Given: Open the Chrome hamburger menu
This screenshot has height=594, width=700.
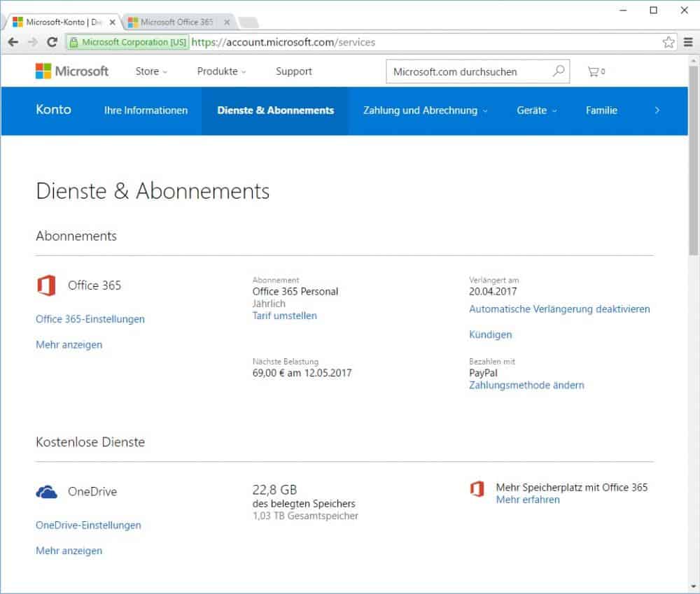Looking at the screenshot, I should [688, 43].
